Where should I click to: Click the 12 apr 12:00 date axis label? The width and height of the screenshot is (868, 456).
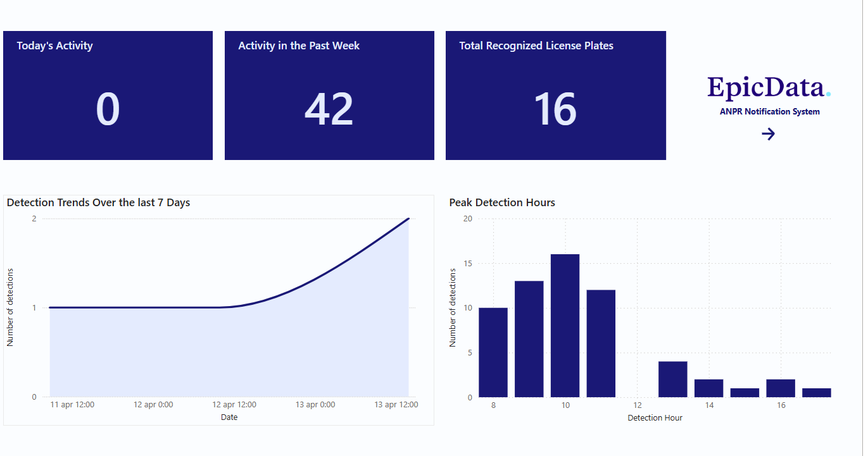tap(234, 405)
